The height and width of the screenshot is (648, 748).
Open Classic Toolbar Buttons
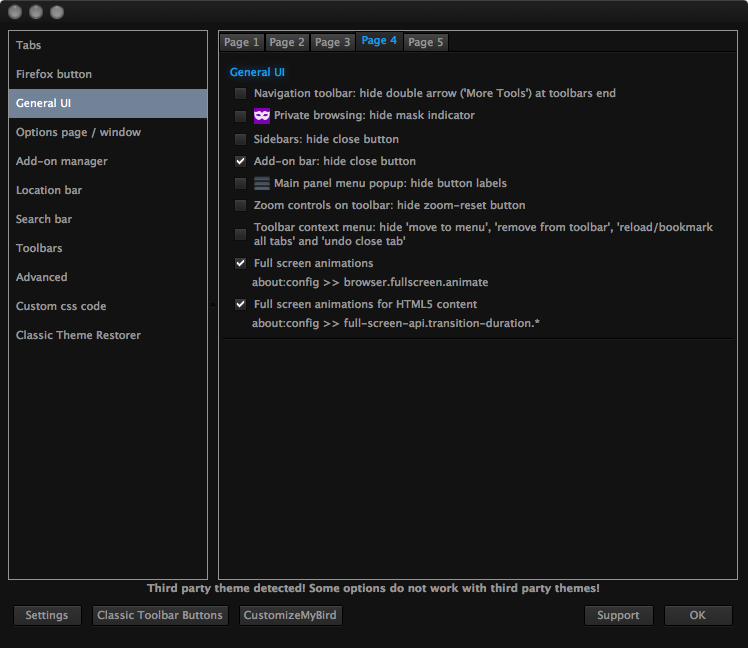click(160, 616)
